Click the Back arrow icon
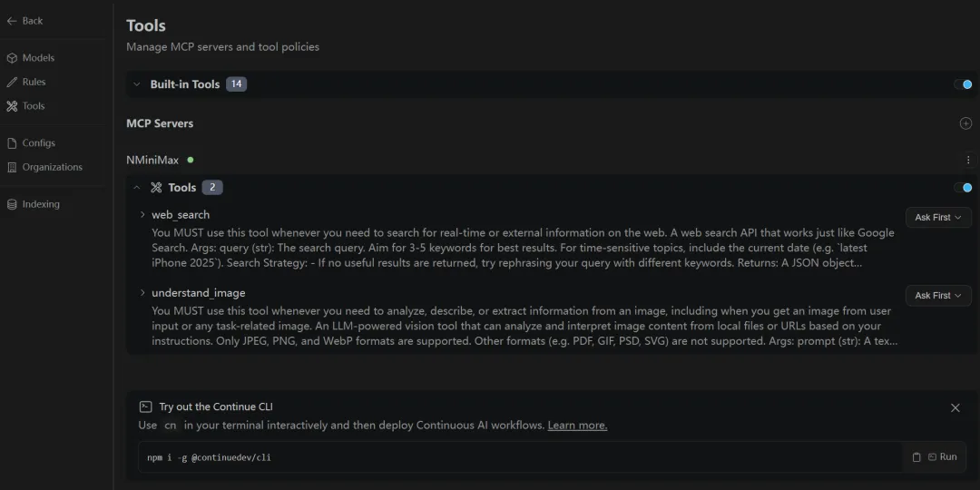This screenshot has height=490, width=980. [12, 21]
